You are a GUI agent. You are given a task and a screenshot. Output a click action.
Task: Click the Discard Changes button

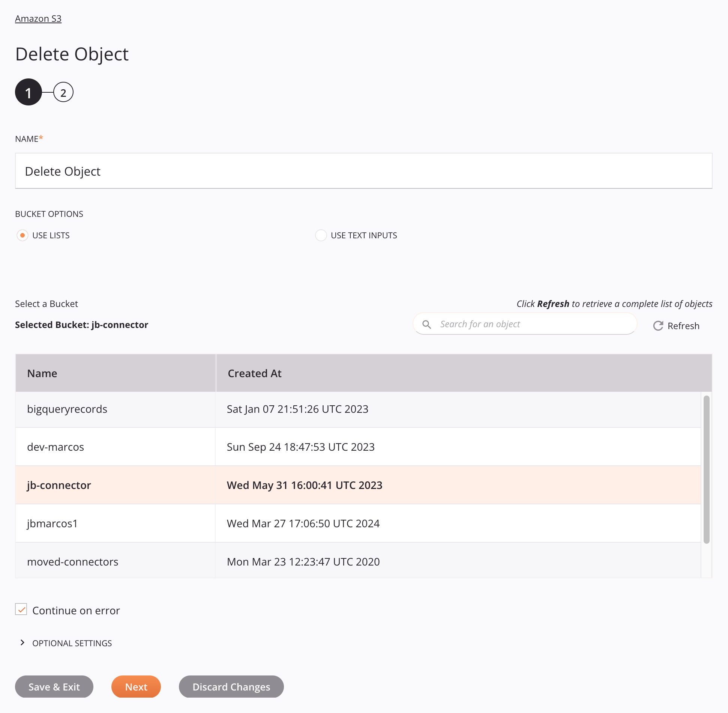(x=231, y=686)
